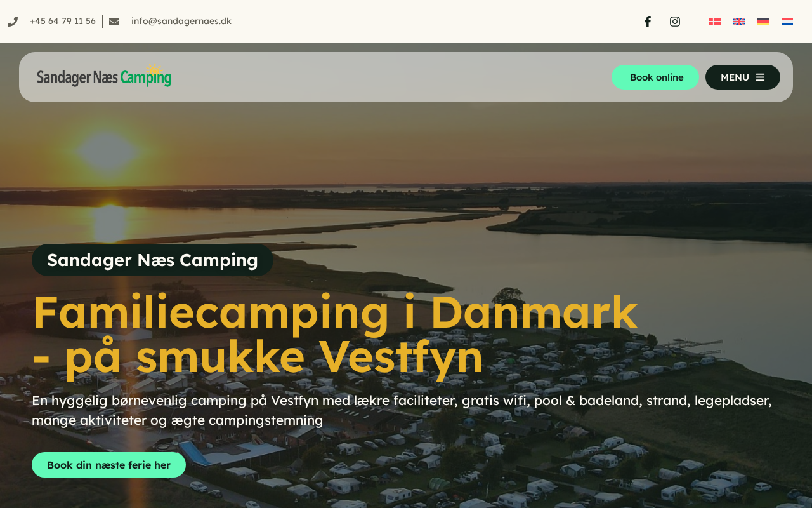Screen dimensions: 812x508
Task: Pick the Dutch flag language option
Action: tap(787, 22)
